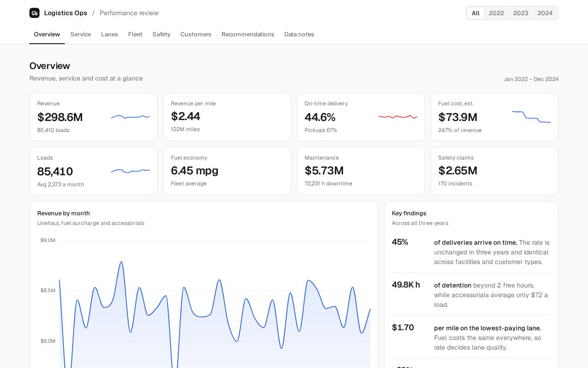Click the Key findings heading
The width and height of the screenshot is (588, 368).
point(409,213)
